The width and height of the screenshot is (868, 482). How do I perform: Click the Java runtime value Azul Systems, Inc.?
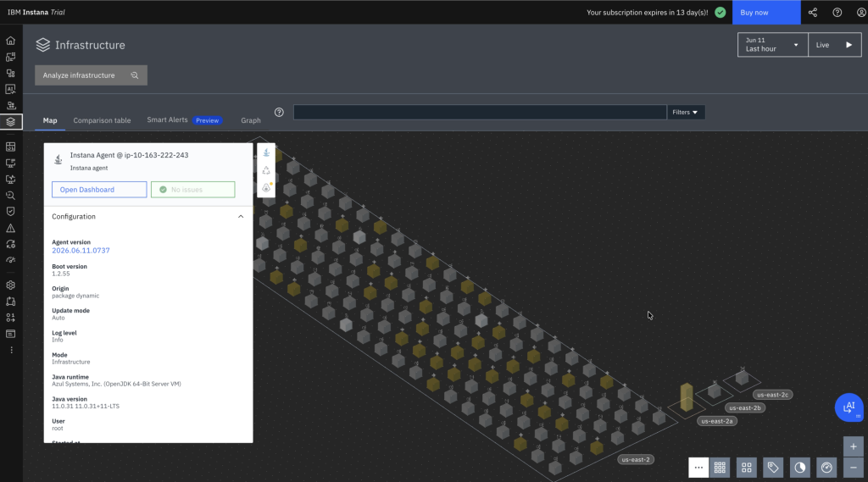point(116,384)
